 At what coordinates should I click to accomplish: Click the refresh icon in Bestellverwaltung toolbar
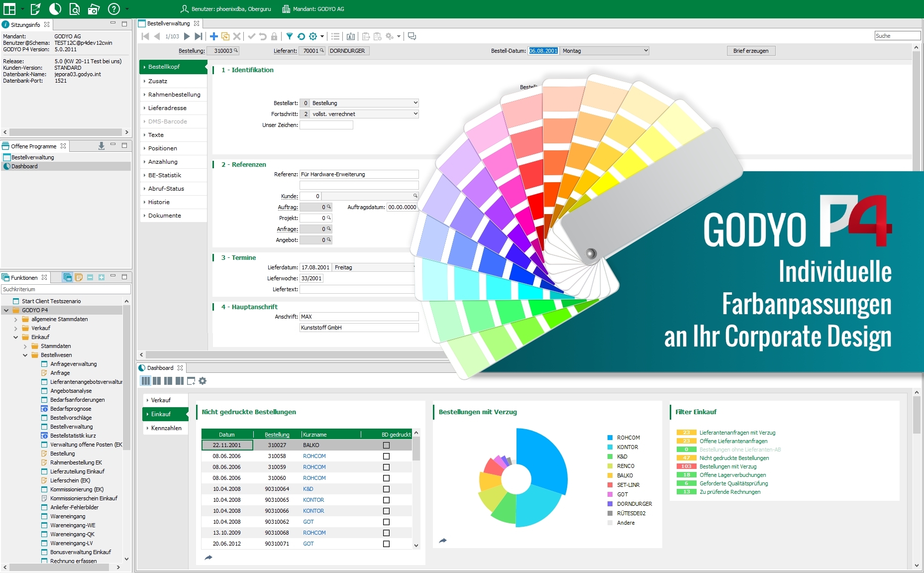(301, 36)
